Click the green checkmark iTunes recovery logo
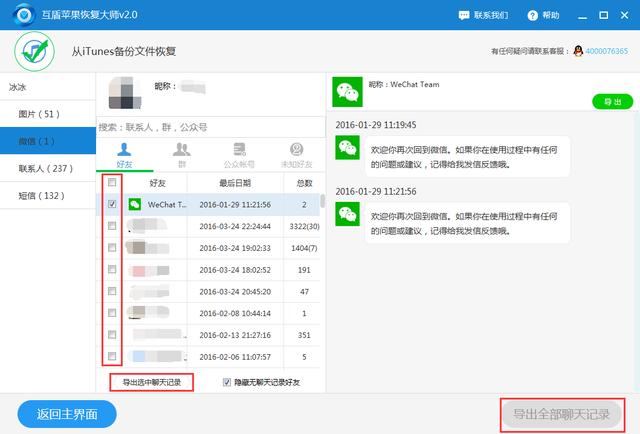This screenshot has width=640, height=434. tap(34, 51)
